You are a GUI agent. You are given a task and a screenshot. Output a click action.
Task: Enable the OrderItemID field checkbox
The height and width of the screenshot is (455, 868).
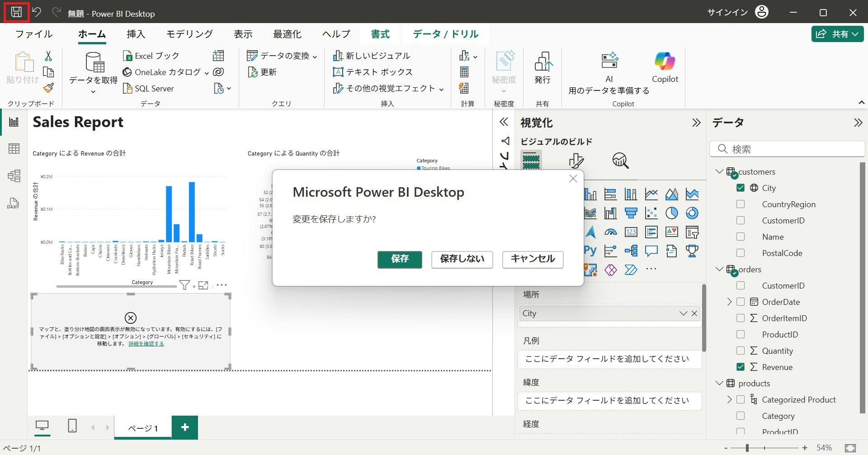point(741,318)
